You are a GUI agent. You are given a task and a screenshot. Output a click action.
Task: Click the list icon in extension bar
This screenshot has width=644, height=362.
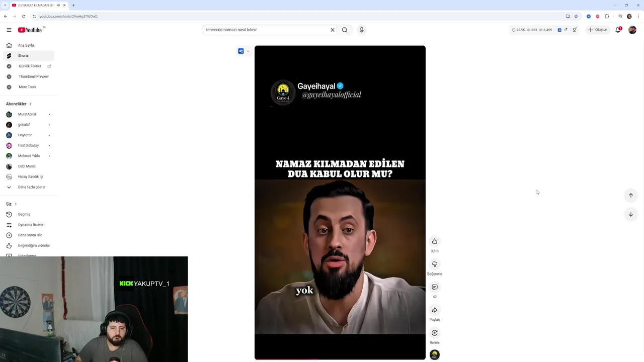pos(566,30)
